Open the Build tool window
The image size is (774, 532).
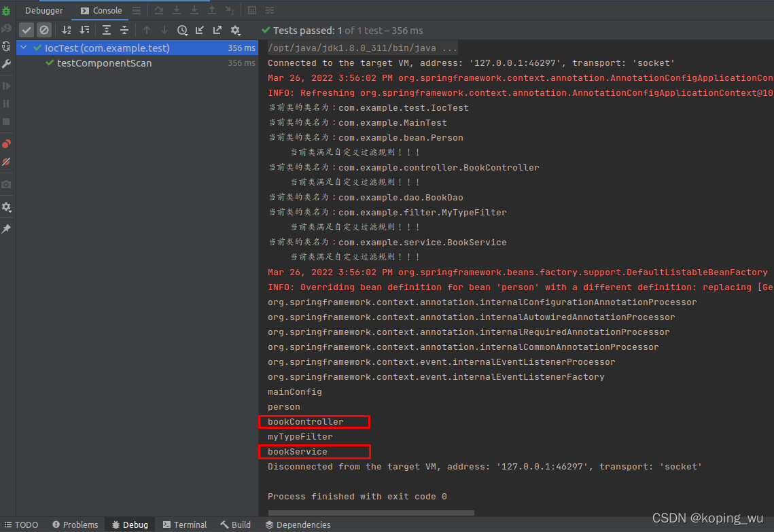(x=235, y=525)
